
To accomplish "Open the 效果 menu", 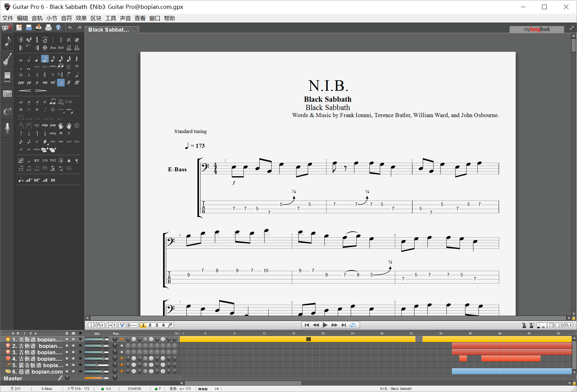I will 81,18.
